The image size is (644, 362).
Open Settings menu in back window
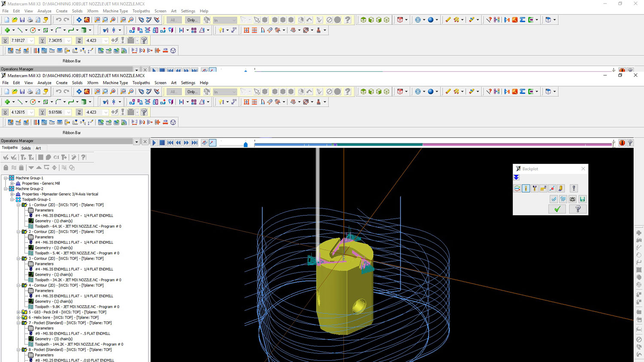point(188,11)
